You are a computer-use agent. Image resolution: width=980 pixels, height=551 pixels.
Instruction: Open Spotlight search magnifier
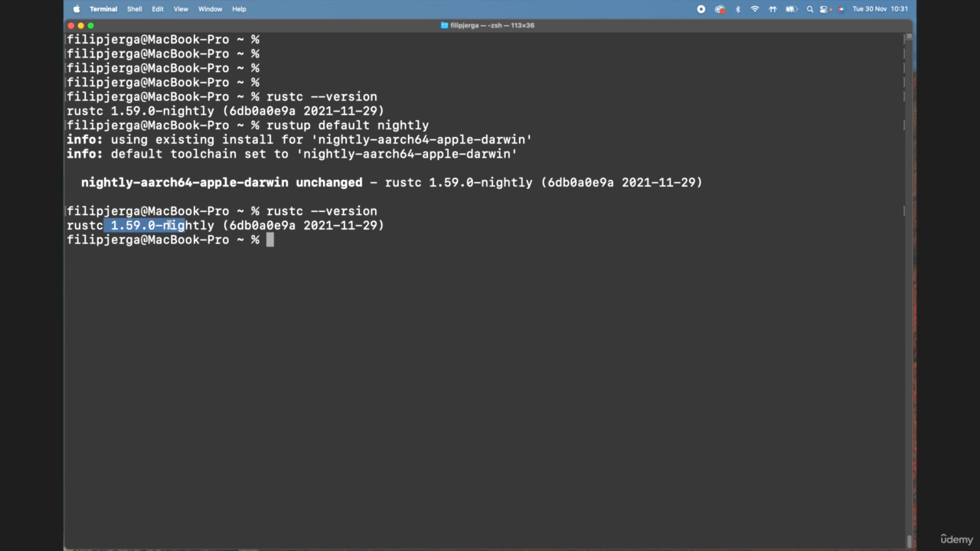810,9
